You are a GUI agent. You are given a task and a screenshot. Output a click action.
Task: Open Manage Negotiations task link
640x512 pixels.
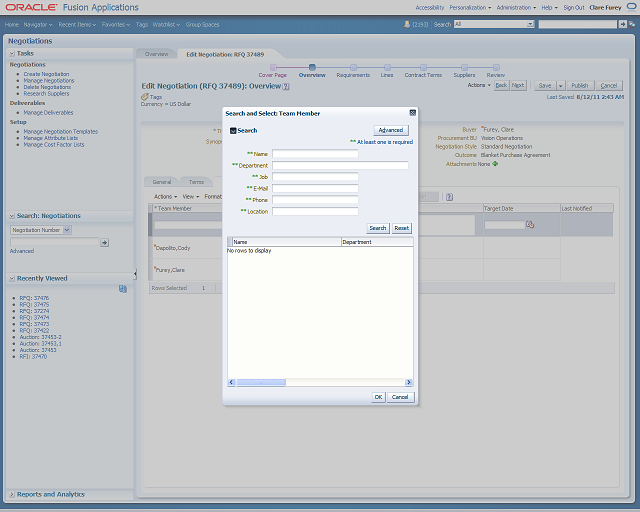(x=49, y=81)
